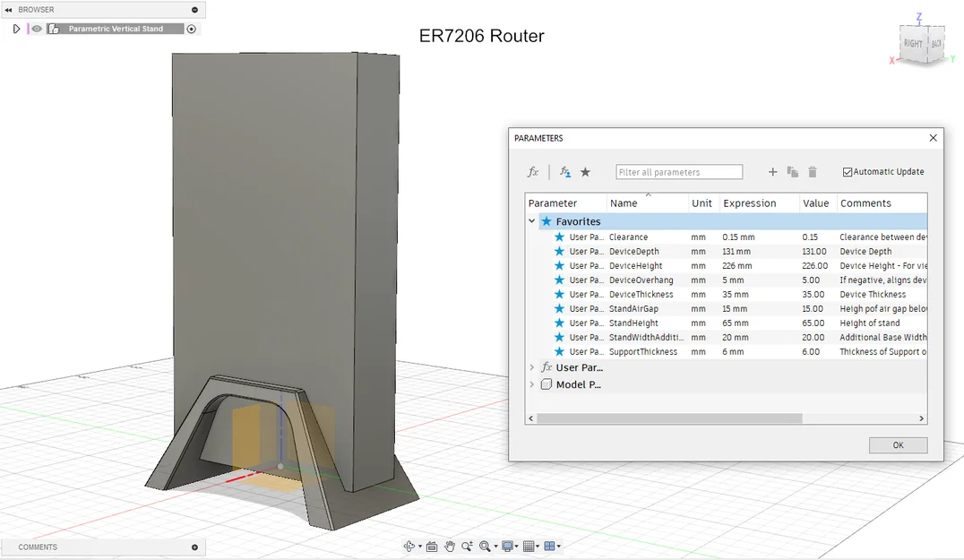Select the Orbit tool in navigation bar
The width and height of the screenshot is (964, 560).
409,546
